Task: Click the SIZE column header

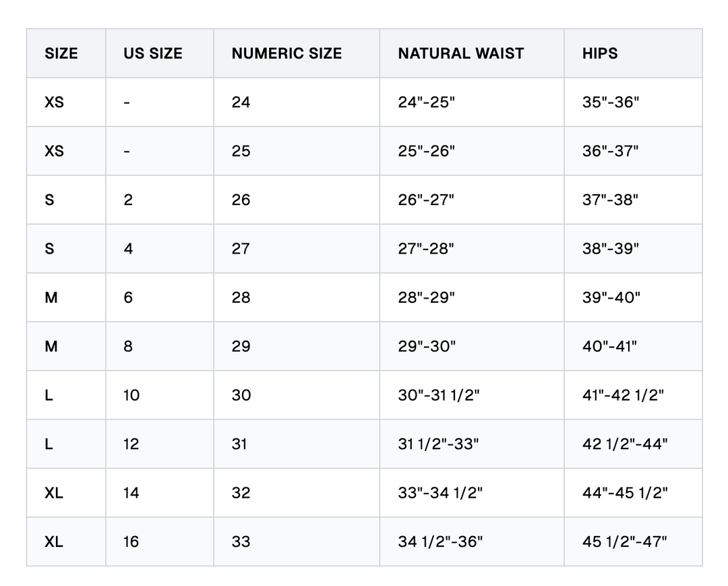Action: tap(61, 54)
